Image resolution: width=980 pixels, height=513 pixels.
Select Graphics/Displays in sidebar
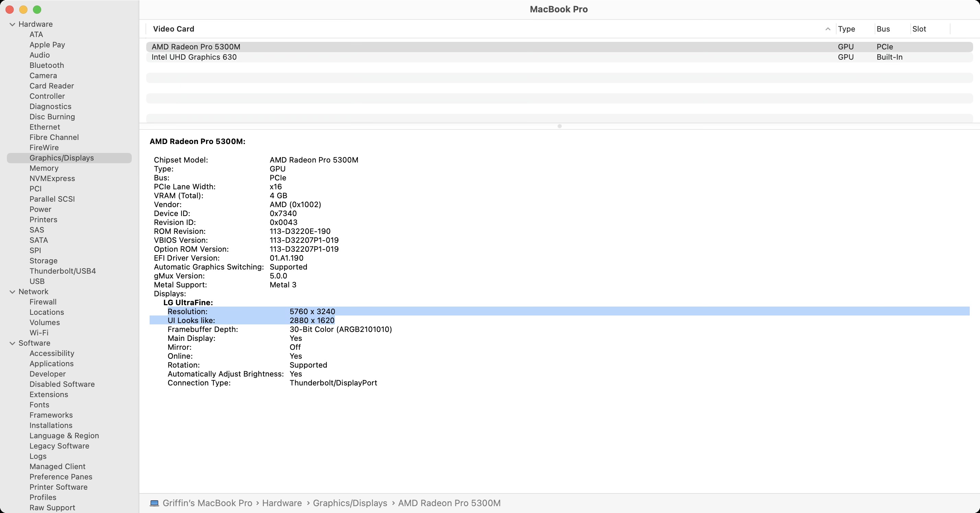[62, 157]
